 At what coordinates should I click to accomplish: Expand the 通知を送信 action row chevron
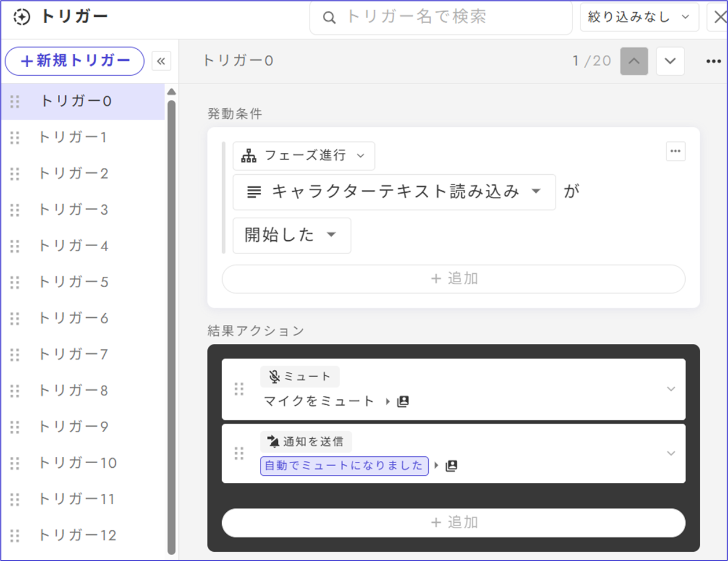671,453
